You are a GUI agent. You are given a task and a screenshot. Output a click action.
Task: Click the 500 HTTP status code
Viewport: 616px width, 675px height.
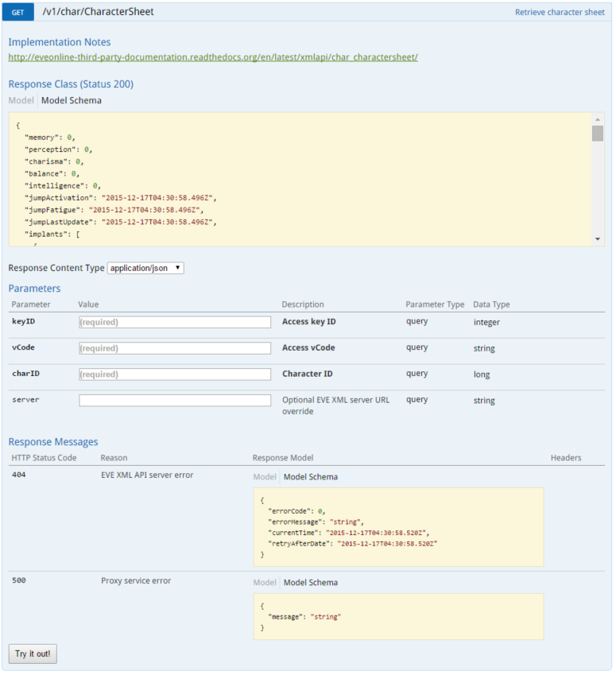pyautogui.click(x=18, y=580)
